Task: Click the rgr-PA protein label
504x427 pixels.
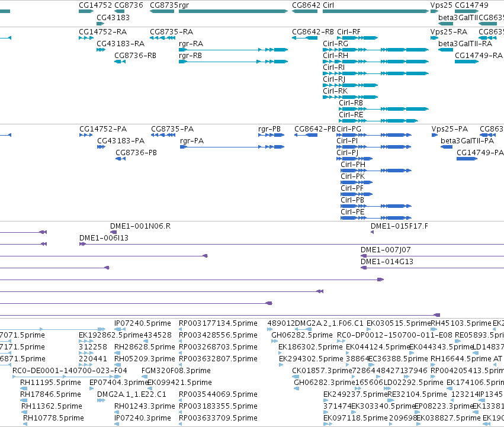Action: click(192, 141)
